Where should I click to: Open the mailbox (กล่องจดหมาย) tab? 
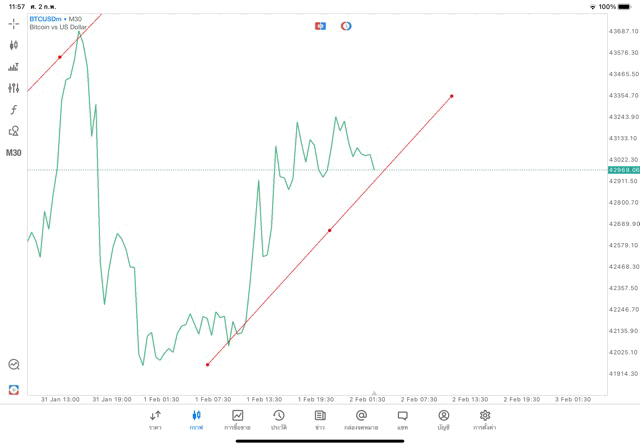pos(361,419)
